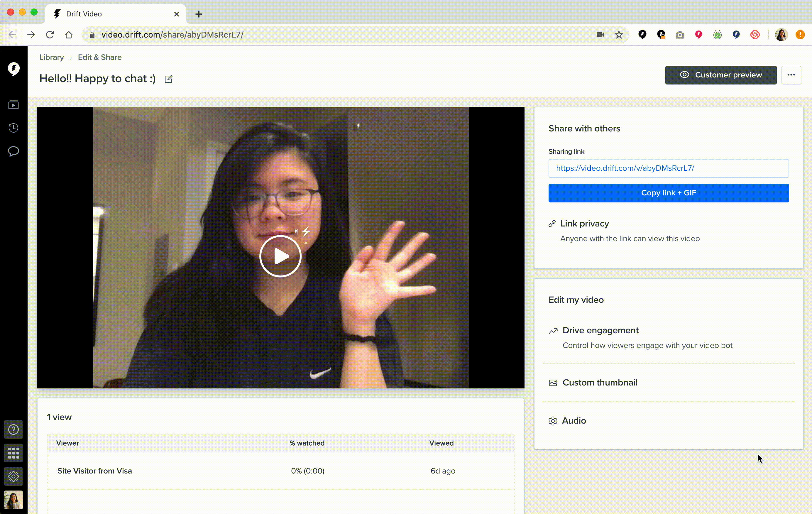
Task: Select the Drift Video browser tab
Action: point(116,14)
